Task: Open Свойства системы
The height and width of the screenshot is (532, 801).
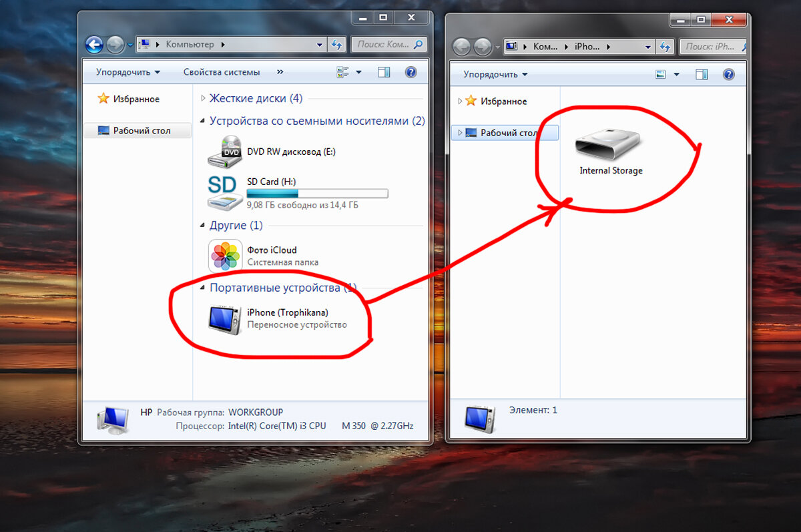Action: (222, 72)
